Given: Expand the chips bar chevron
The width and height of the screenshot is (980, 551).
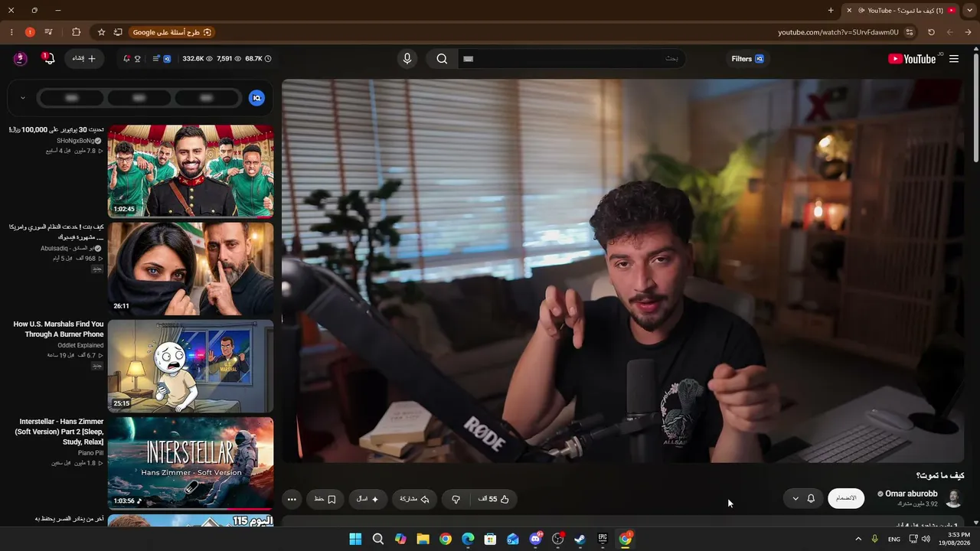Looking at the screenshot, I should coord(23,98).
